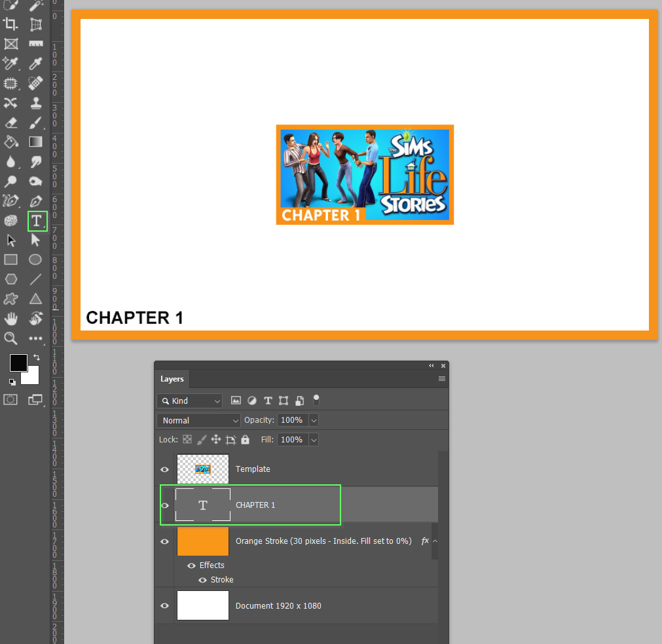Select the Hand tool
The height and width of the screenshot is (644, 662).
(10, 319)
